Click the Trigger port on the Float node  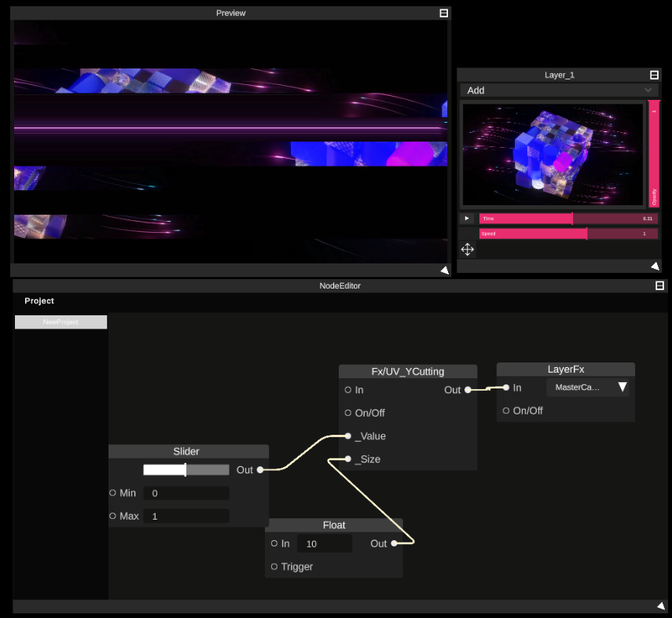click(x=273, y=566)
